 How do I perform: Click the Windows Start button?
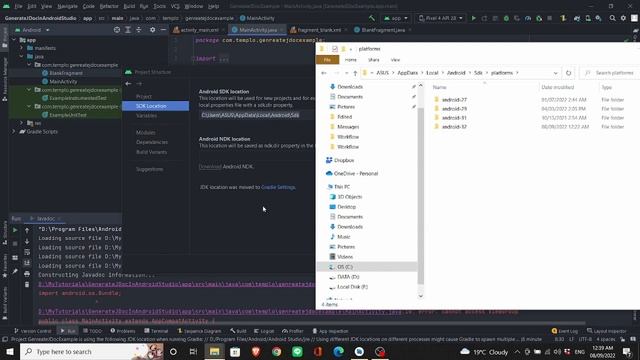click(9, 351)
